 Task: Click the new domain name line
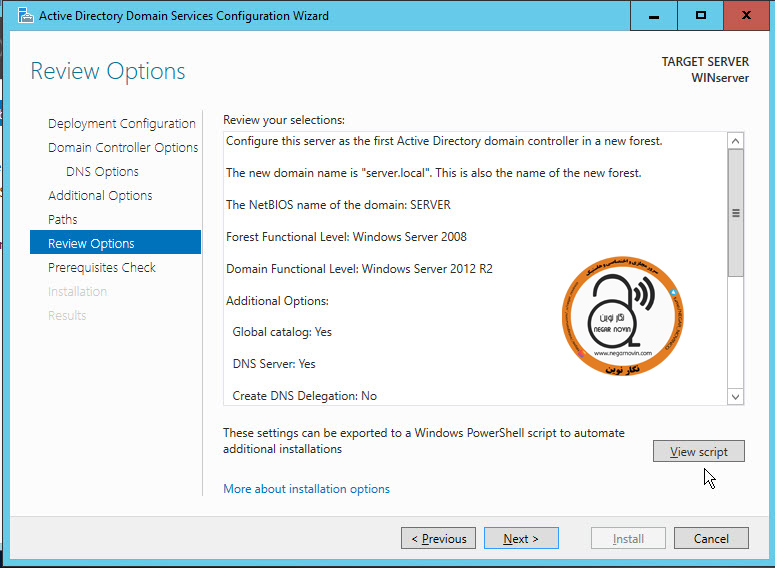[x=433, y=173]
